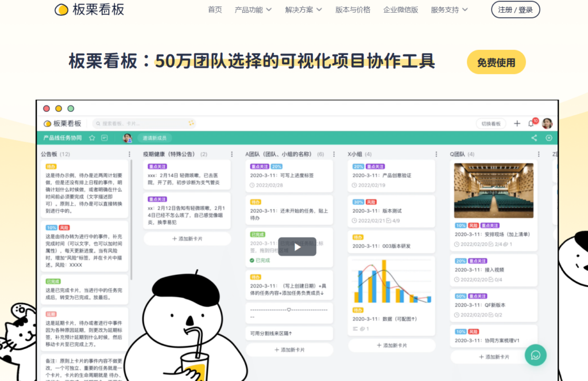This screenshot has width=588, height=381.
Task: Click the X小组 list title
Action: click(355, 154)
